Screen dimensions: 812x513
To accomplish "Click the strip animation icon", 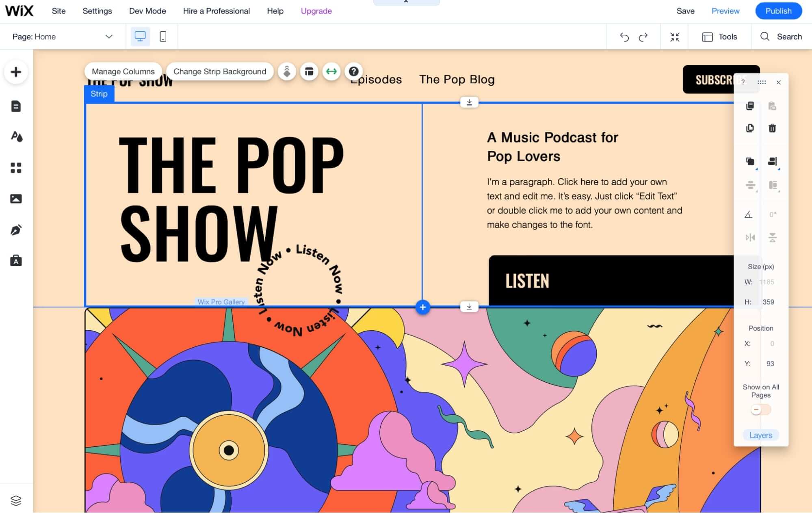I will click(x=287, y=71).
